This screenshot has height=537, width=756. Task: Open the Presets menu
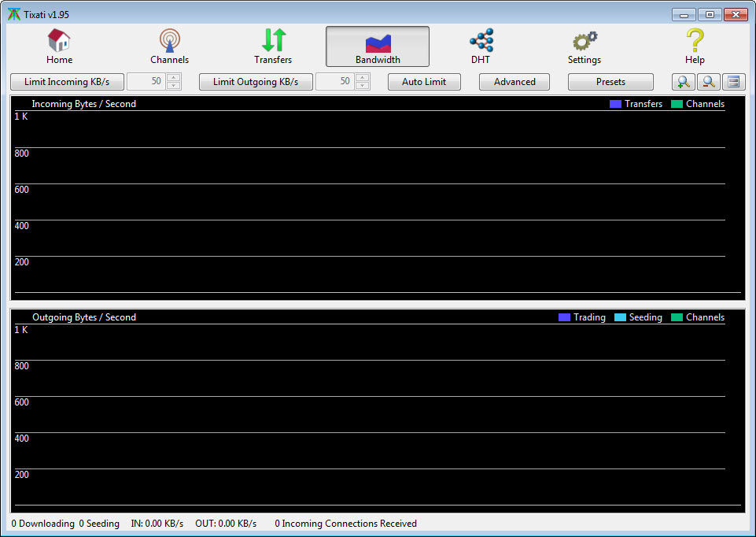610,82
